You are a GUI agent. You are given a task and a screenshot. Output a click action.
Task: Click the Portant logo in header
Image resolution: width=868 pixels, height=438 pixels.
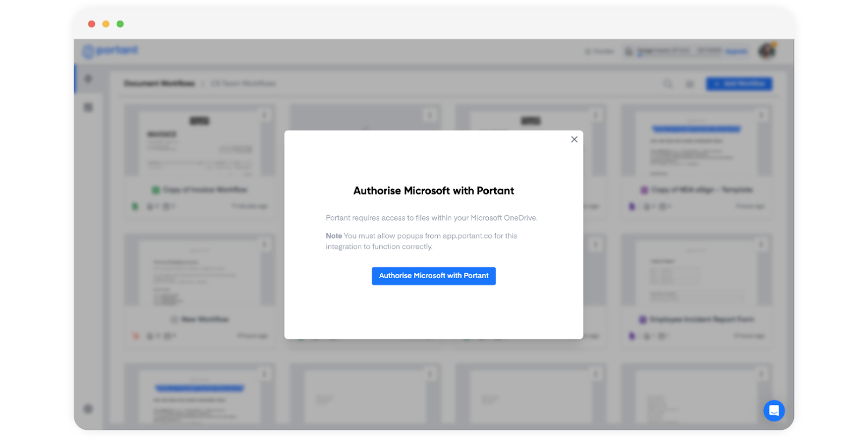111,51
